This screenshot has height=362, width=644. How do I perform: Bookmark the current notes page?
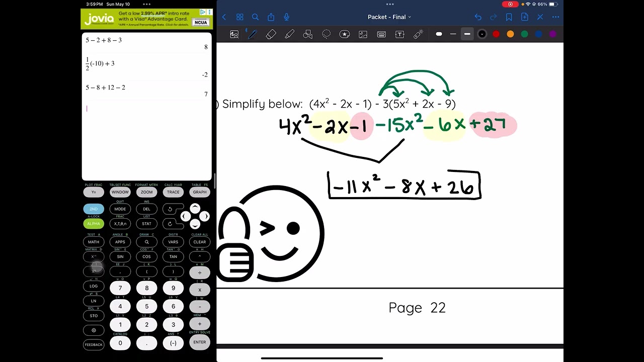point(509,17)
